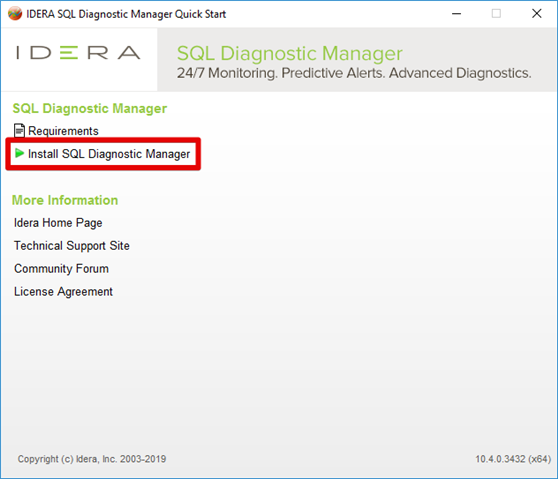Click the More Information heading
558x479 pixels.
(65, 200)
